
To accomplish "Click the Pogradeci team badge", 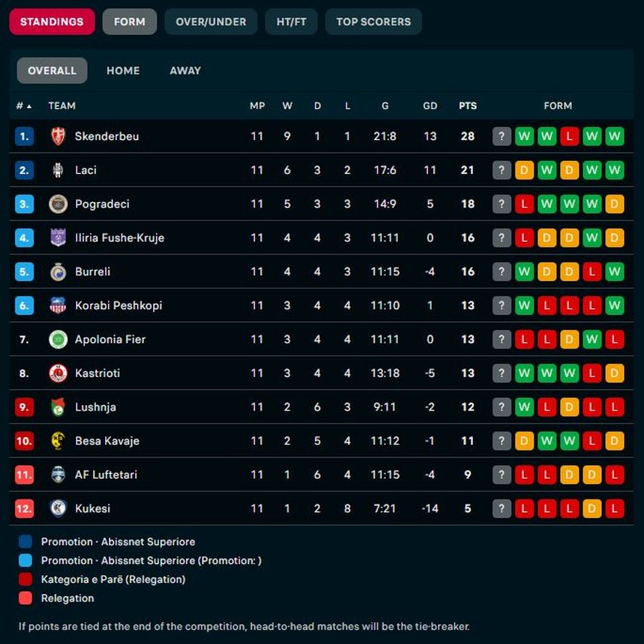I will click(58, 204).
